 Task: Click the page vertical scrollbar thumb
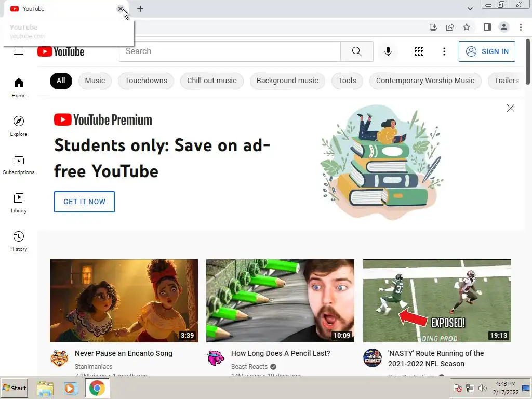point(528,62)
